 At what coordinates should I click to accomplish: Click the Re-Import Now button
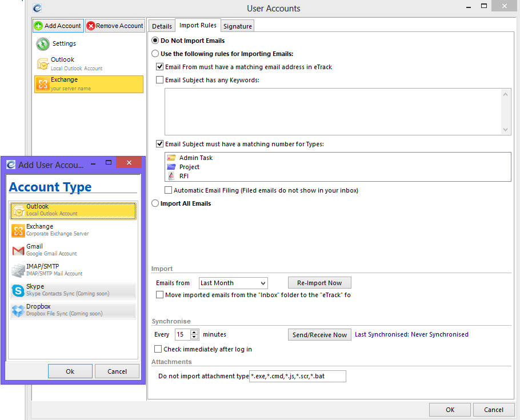point(319,283)
